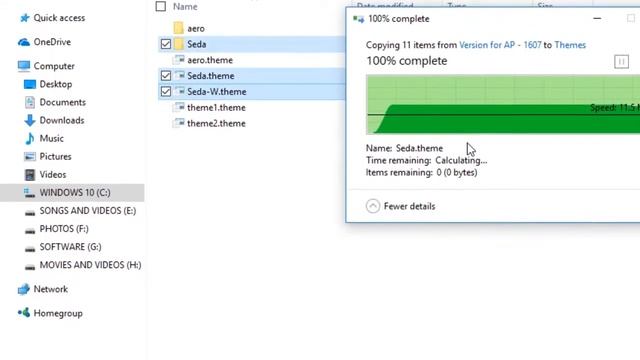The height and width of the screenshot is (360, 640).
Task: Click the aero.theme file icon
Action: (178, 60)
